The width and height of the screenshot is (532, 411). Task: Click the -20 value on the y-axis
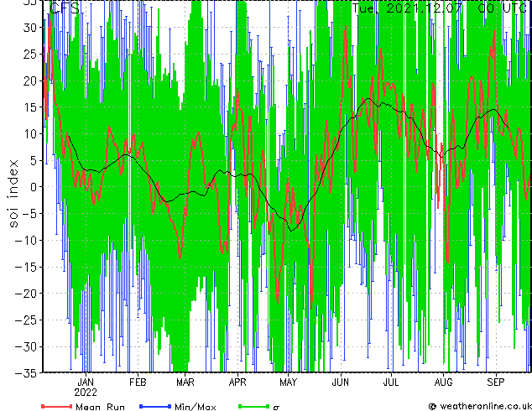click(x=25, y=294)
